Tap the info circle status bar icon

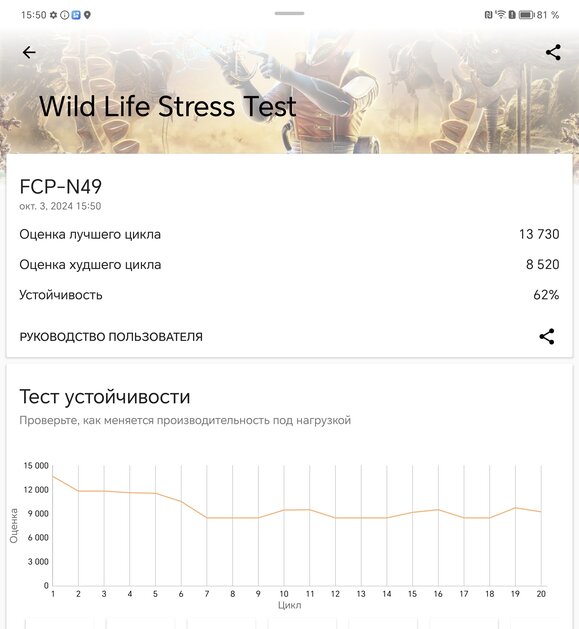[x=65, y=15]
